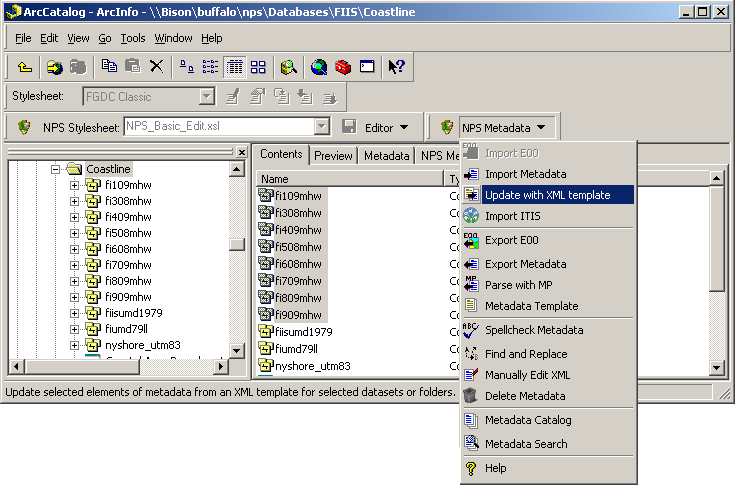Click the tree horizontal scroll right arrow
Image resolution: width=735 pixels, height=485 pixels.
pos(220,366)
